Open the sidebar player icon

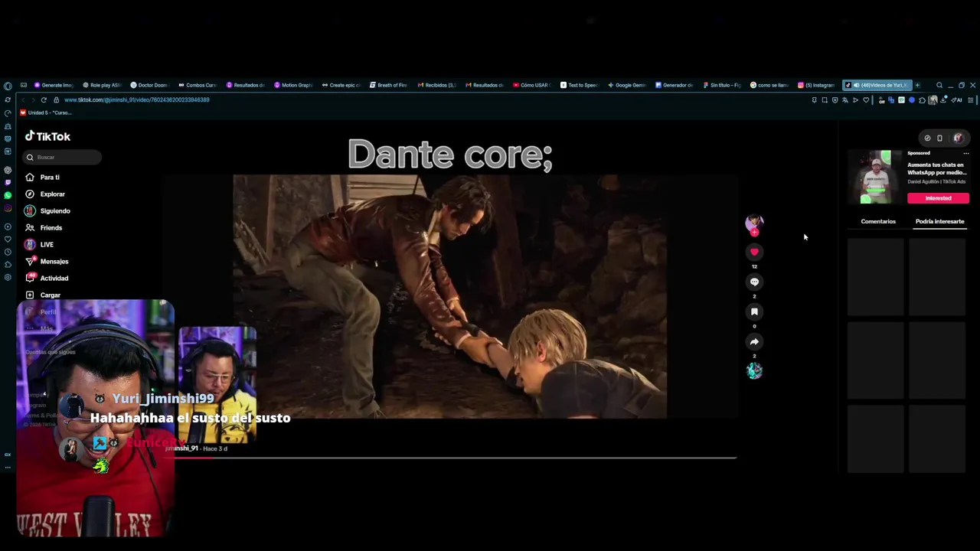(x=8, y=227)
